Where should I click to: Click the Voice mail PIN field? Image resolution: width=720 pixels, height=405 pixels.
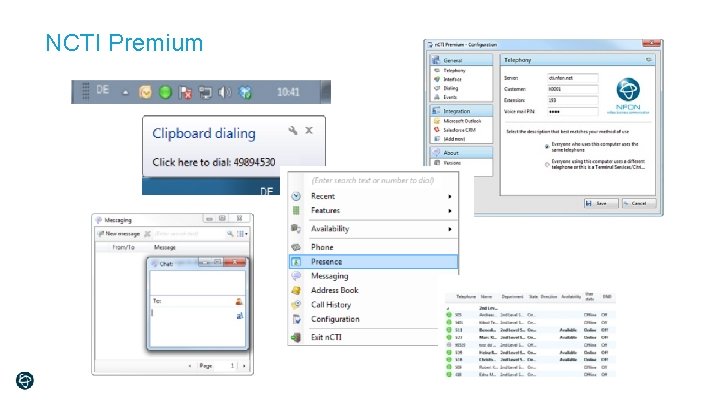pyautogui.click(x=573, y=112)
